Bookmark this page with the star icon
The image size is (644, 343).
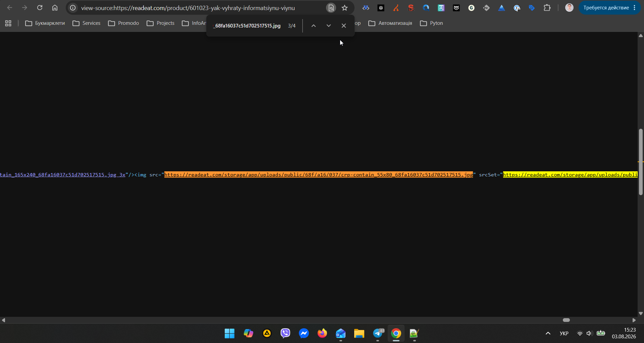point(344,8)
